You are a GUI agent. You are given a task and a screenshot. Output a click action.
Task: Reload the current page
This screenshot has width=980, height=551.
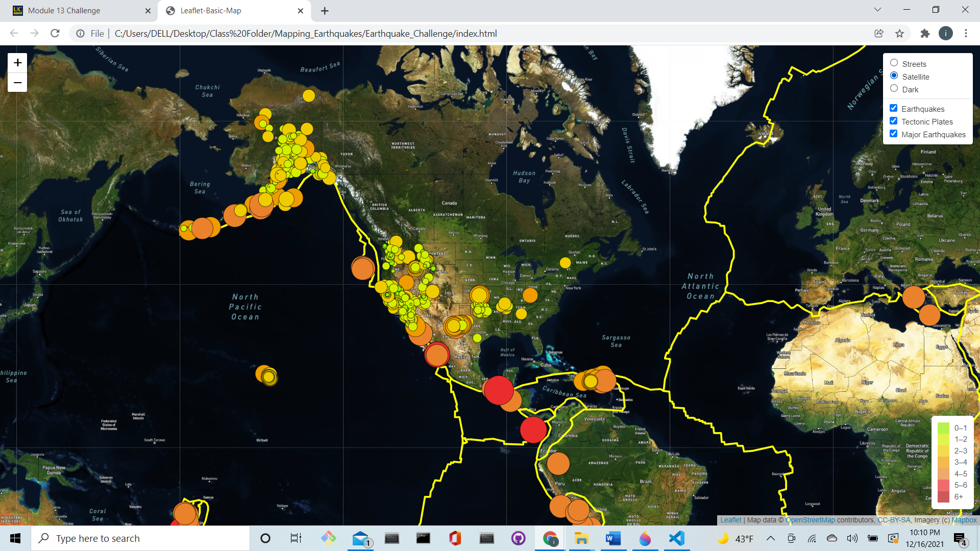[x=55, y=34]
